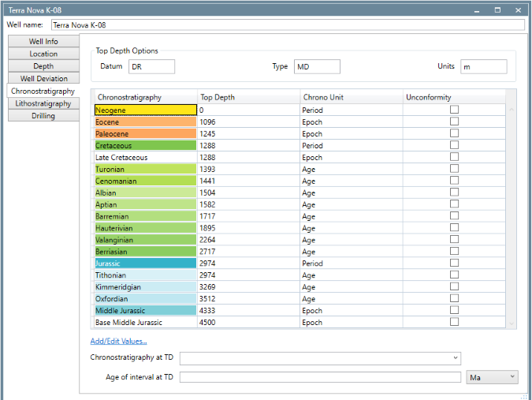This screenshot has height=400, width=532.
Task: Minimize the Terra Nova K-08 window
Action: pyautogui.click(x=477, y=10)
